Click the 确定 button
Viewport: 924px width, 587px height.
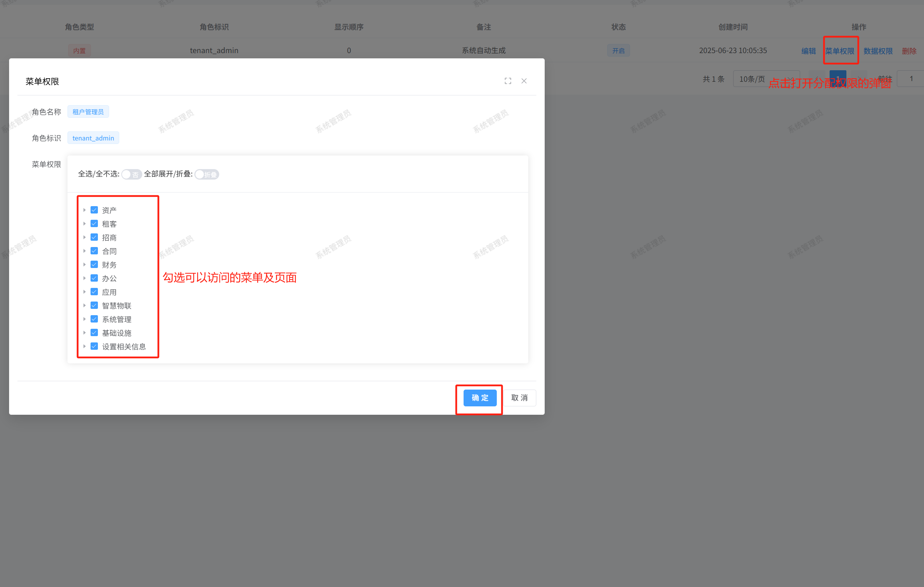click(x=480, y=398)
